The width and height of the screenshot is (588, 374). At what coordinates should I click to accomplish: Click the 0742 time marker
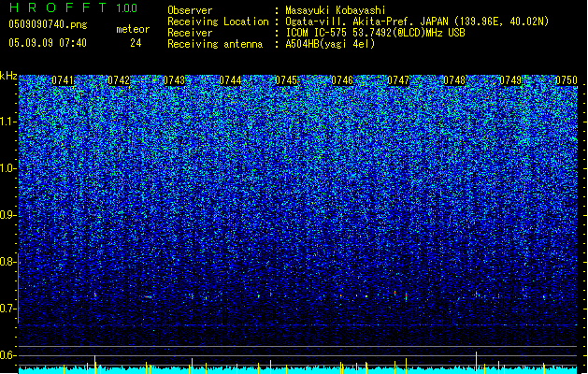click(119, 80)
